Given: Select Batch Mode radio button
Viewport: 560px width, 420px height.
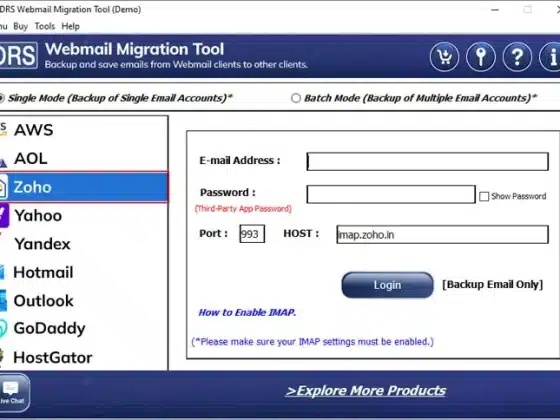Looking at the screenshot, I should coord(296,98).
